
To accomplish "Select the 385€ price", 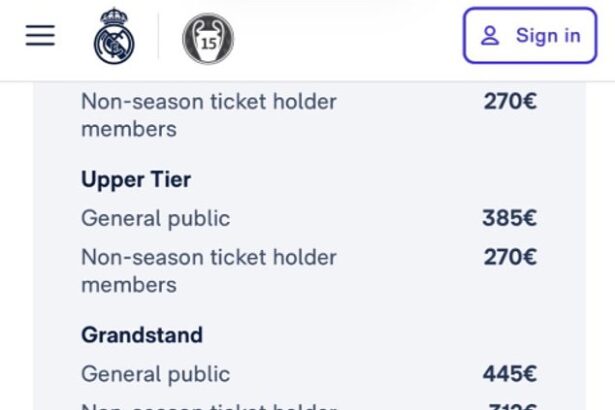I will [x=509, y=218].
